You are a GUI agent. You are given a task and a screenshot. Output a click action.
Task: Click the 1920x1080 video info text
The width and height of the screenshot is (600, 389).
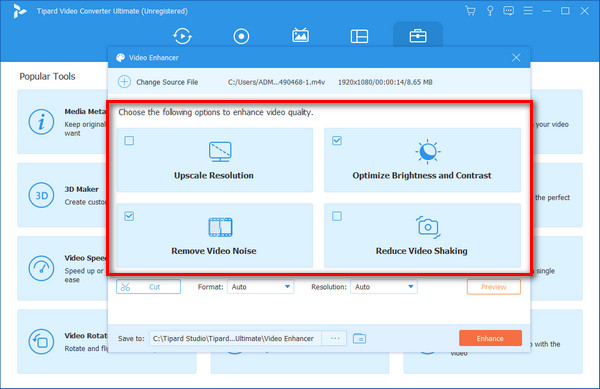click(x=385, y=82)
